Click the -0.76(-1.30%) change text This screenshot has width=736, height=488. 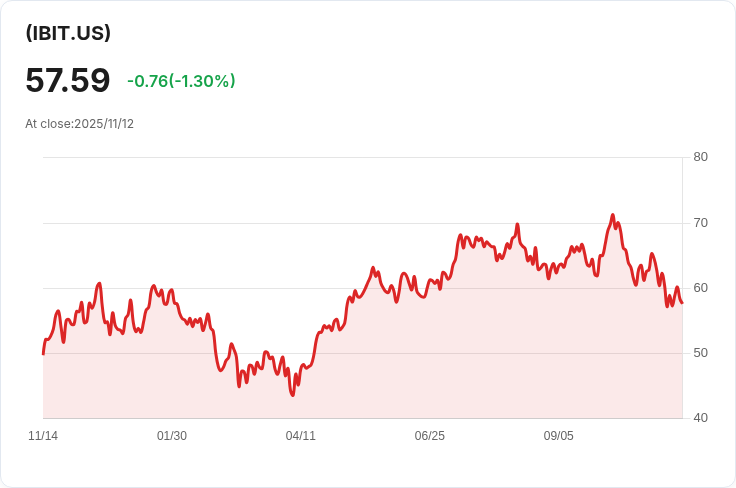tap(181, 81)
